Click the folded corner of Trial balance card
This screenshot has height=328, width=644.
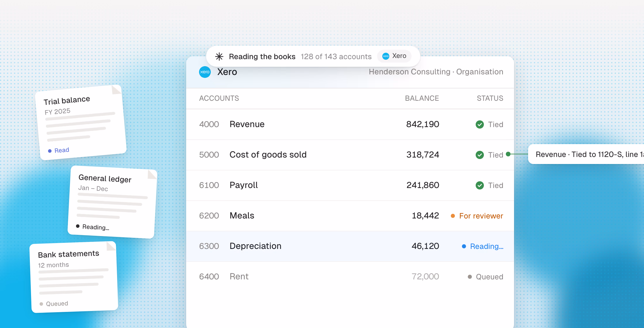pos(116,90)
